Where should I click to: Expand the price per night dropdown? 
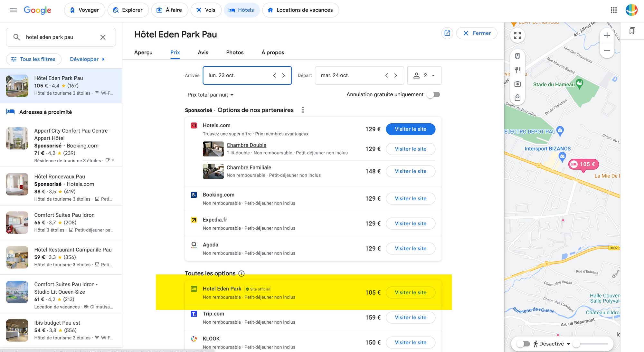point(210,95)
